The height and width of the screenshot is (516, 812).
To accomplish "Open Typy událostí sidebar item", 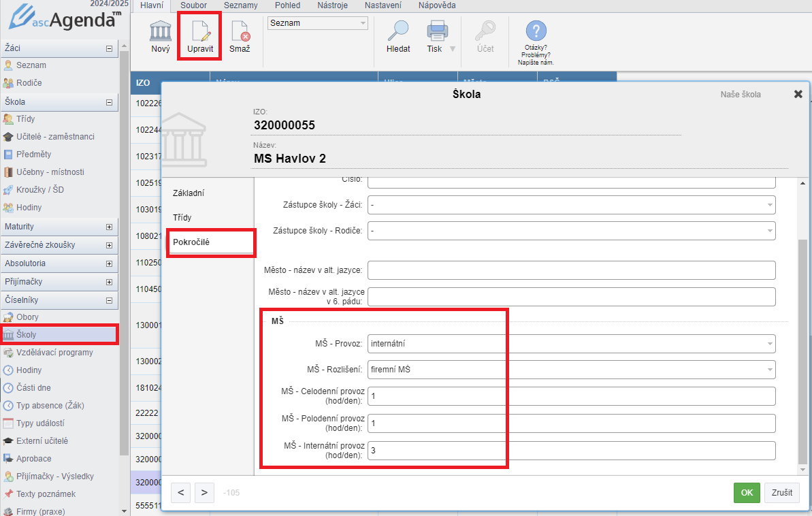I will [x=40, y=423].
